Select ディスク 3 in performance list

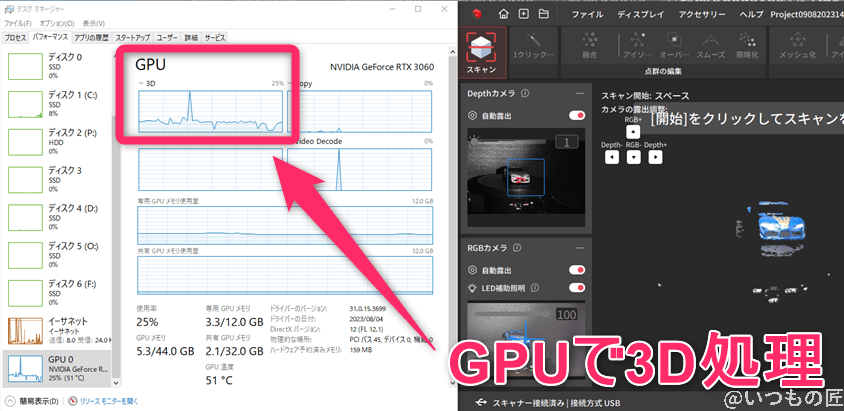pyautogui.click(x=57, y=179)
